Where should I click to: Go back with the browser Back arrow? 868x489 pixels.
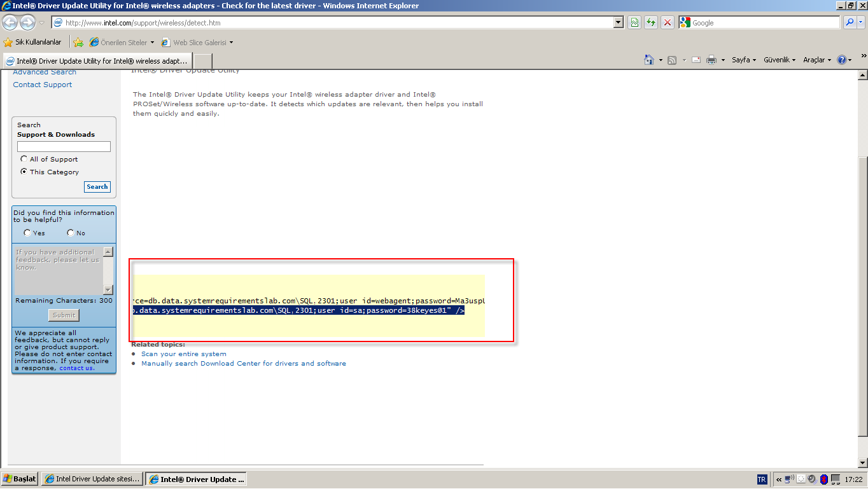10,23
